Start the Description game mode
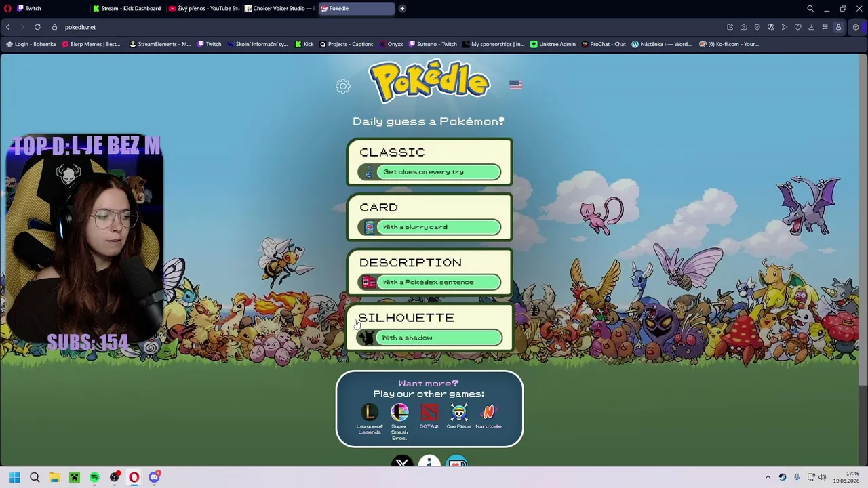 (x=429, y=272)
